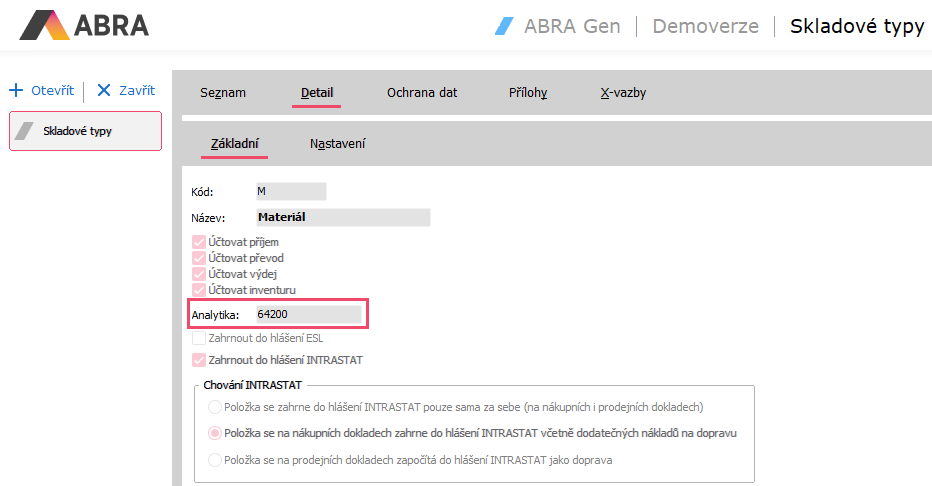
Task: Click the plus icon next to Otevřít
Action: coord(16,90)
